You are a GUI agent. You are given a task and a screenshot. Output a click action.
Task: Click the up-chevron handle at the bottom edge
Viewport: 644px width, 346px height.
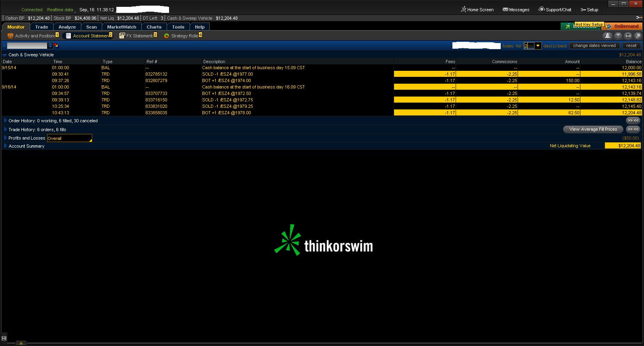click(21, 343)
